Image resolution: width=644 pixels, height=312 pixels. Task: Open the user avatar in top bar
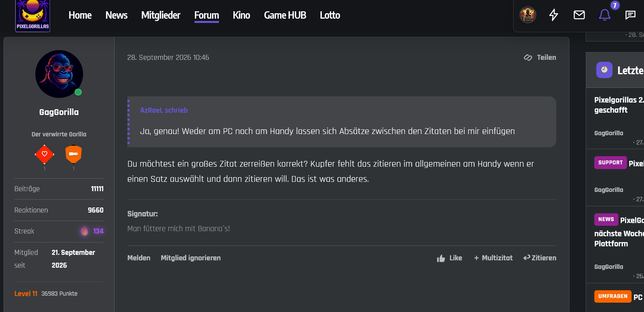tap(528, 15)
